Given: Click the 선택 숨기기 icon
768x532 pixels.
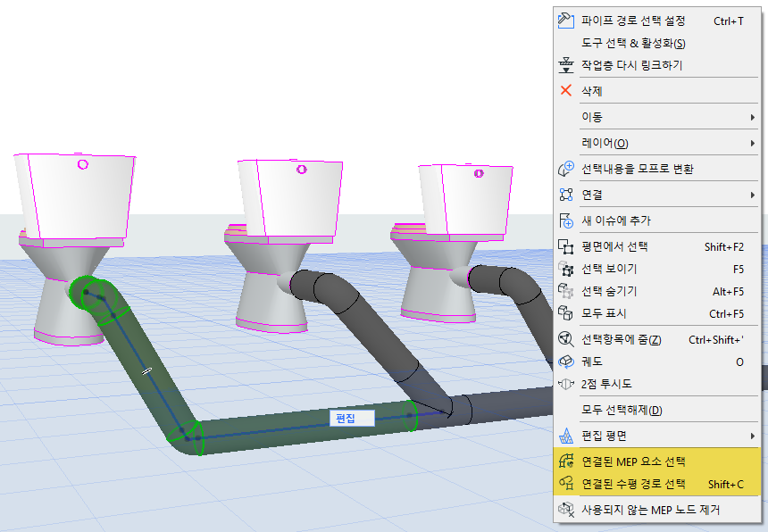Looking at the screenshot, I should (x=565, y=291).
